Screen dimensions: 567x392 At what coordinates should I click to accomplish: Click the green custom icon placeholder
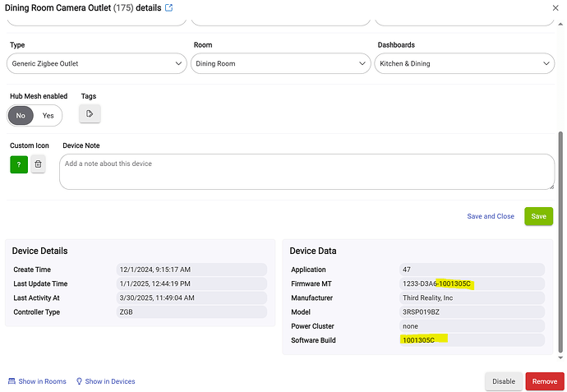click(x=19, y=164)
